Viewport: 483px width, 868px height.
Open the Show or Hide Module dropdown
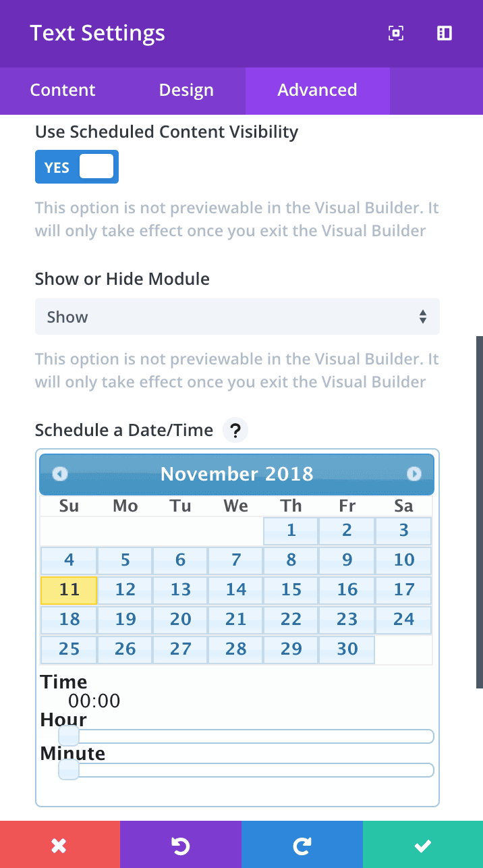pos(237,317)
